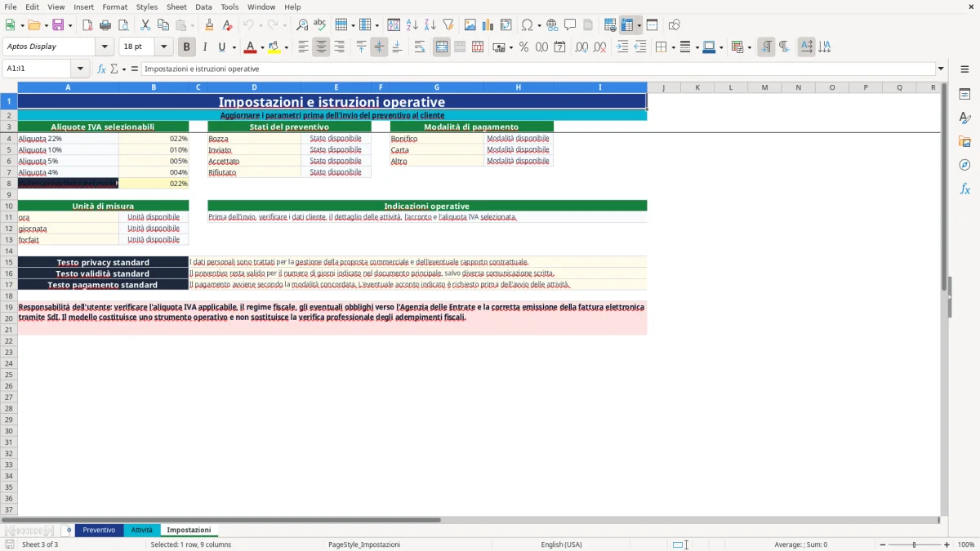980x551 pixels.
Task: Insert comment speech bubble icon
Action: click(x=570, y=25)
